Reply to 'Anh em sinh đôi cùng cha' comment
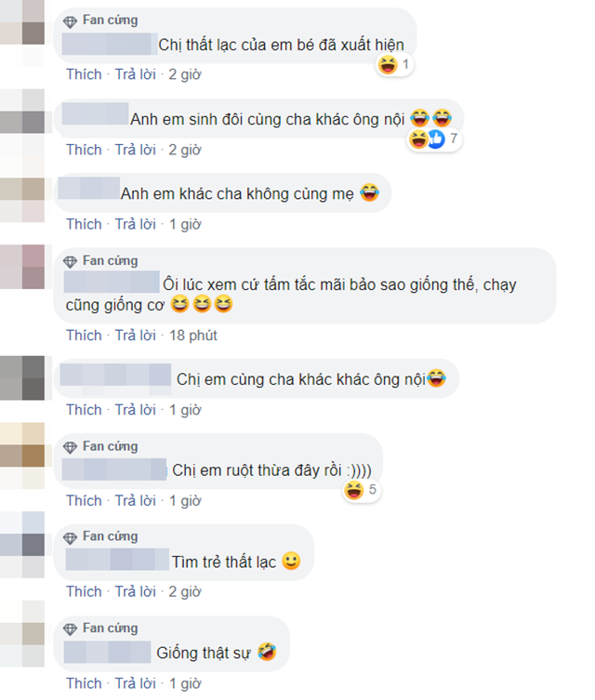Screen dimensions: 595x700 (x=135, y=150)
